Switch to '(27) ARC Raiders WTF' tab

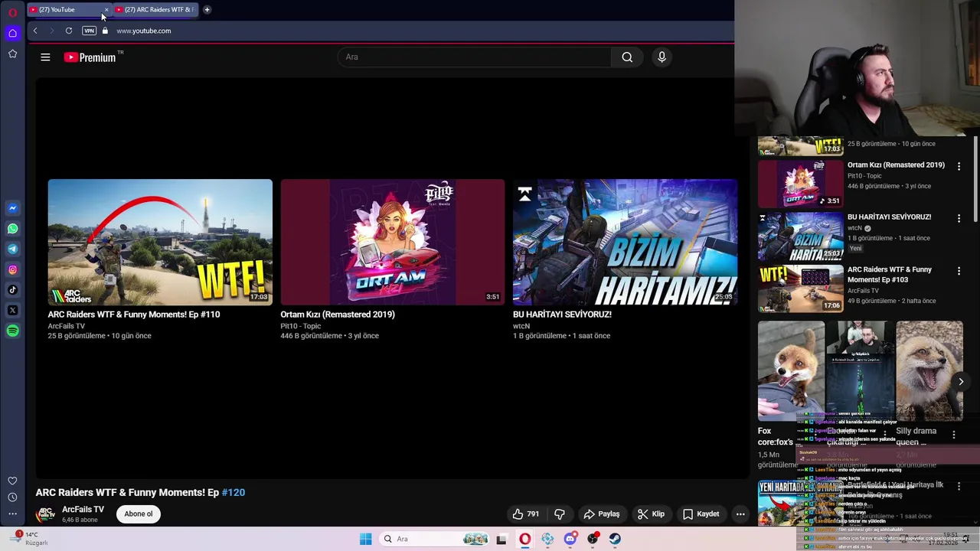(x=155, y=10)
